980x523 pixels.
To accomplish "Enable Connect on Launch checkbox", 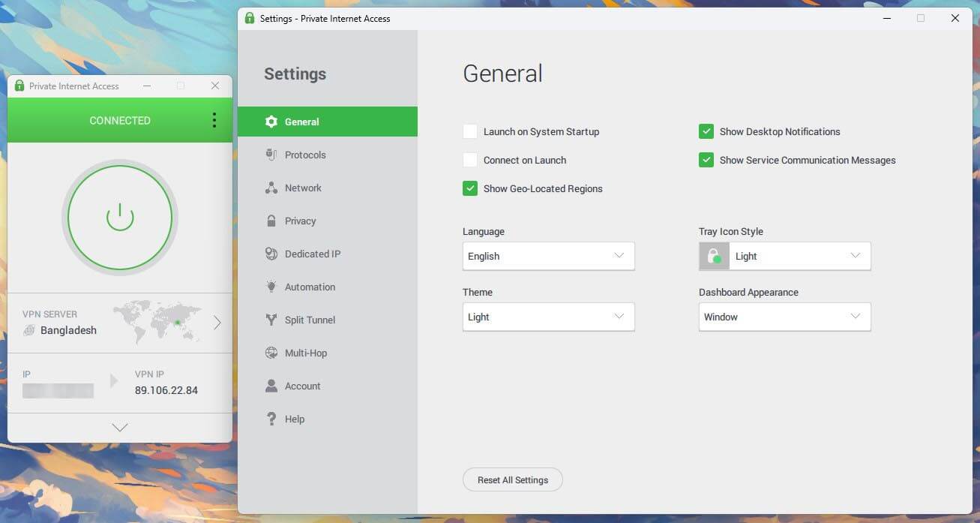I will coord(470,160).
